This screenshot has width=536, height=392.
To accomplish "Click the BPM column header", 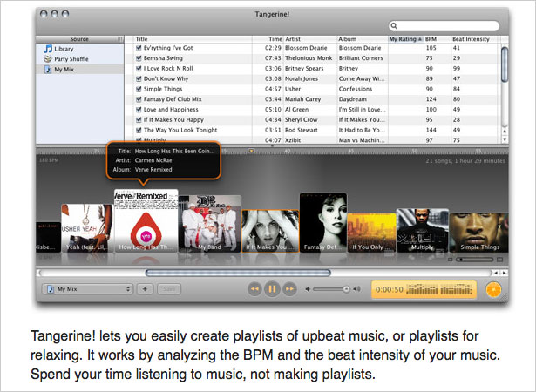I will coord(438,39).
